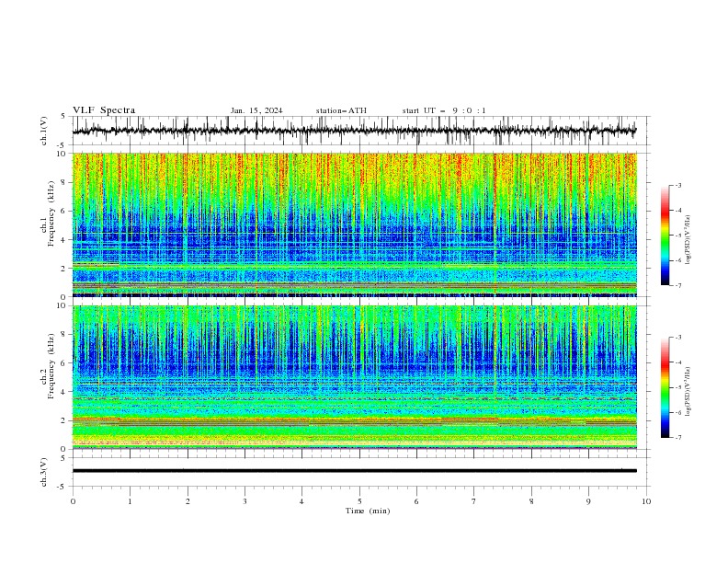This screenshot has width=728, height=563.
Task: Click the ch.2 spectrogram panel
Action: point(354,377)
